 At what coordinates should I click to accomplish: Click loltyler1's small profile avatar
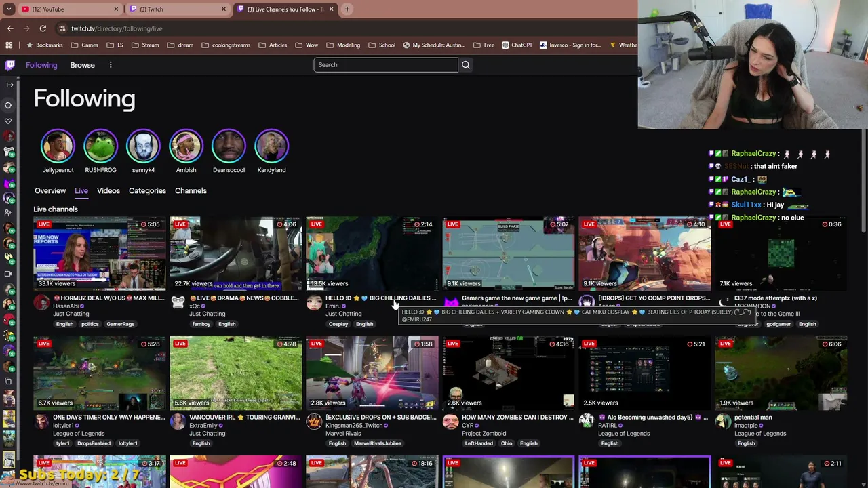click(x=42, y=422)
